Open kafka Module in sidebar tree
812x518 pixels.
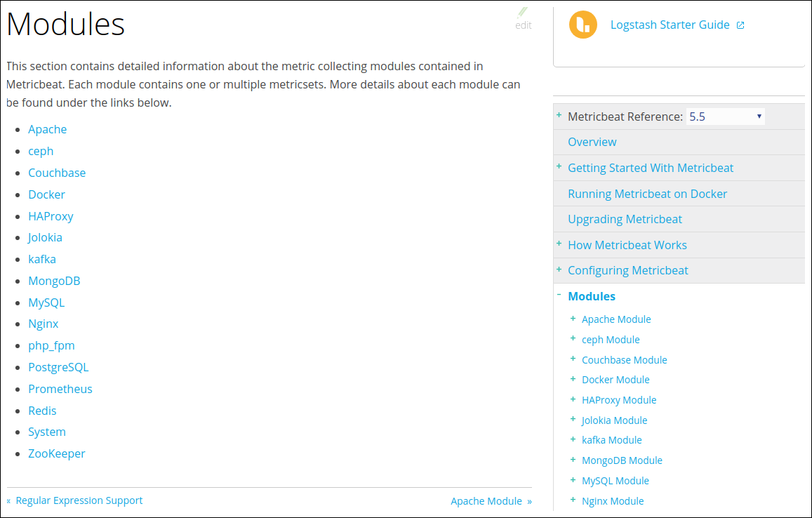(611, 440)
